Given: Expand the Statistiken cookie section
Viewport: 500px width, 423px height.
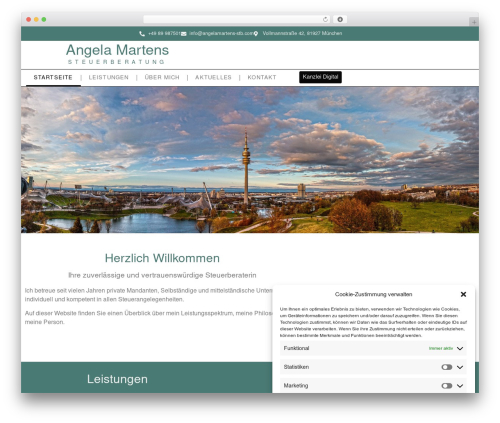Looking at the screenshot, I should (x=460, y=367).
